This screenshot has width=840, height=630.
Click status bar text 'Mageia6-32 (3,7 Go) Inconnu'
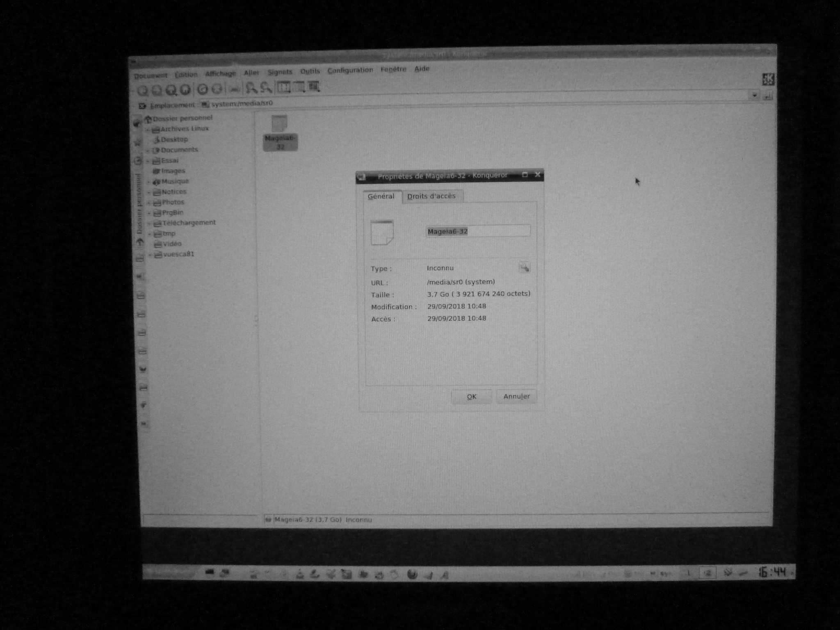(x=323, y=520)
